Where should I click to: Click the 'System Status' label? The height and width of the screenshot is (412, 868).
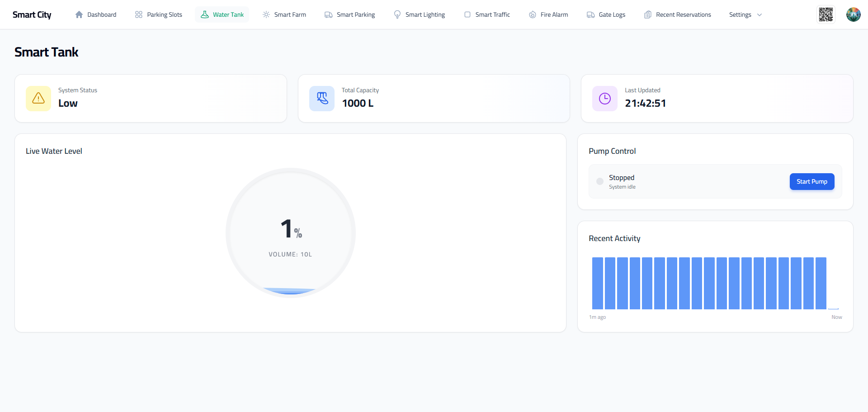tap(78, 90)
